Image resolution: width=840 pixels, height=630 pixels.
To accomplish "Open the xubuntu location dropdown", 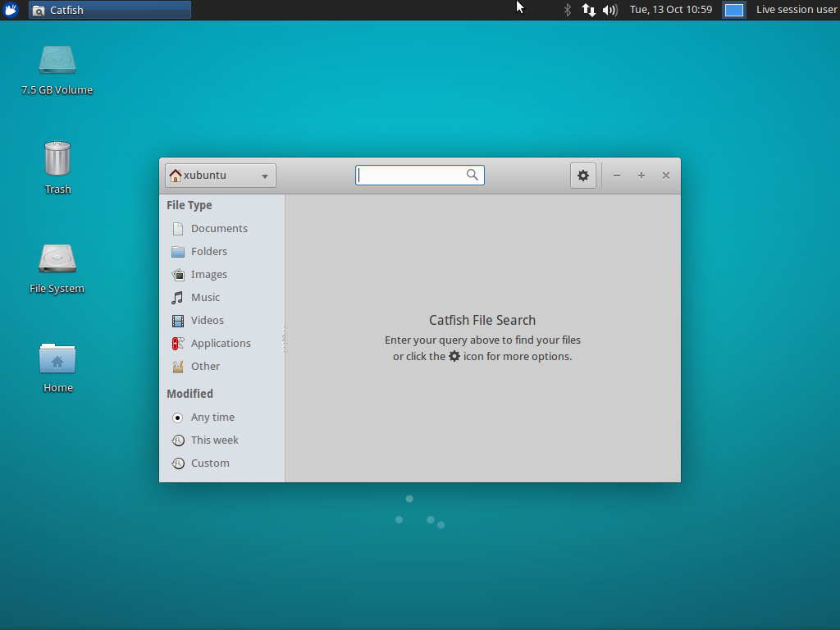I will [x=219, y=175].
